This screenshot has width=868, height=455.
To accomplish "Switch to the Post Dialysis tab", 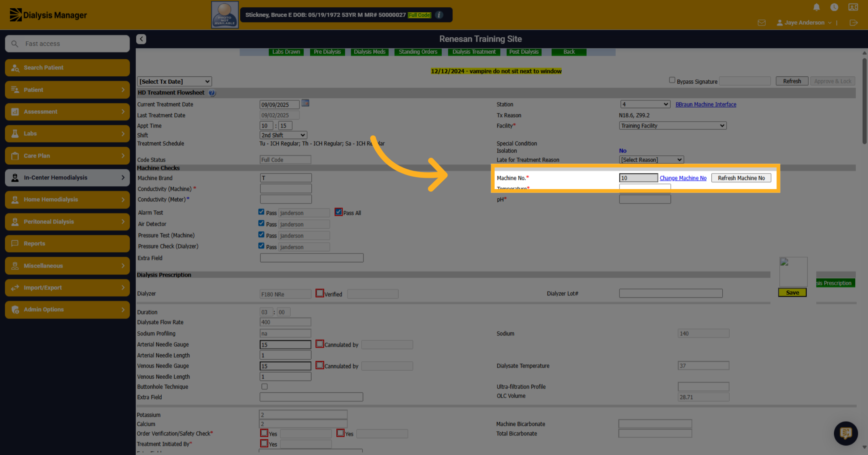I will click(x=524, y=52).
